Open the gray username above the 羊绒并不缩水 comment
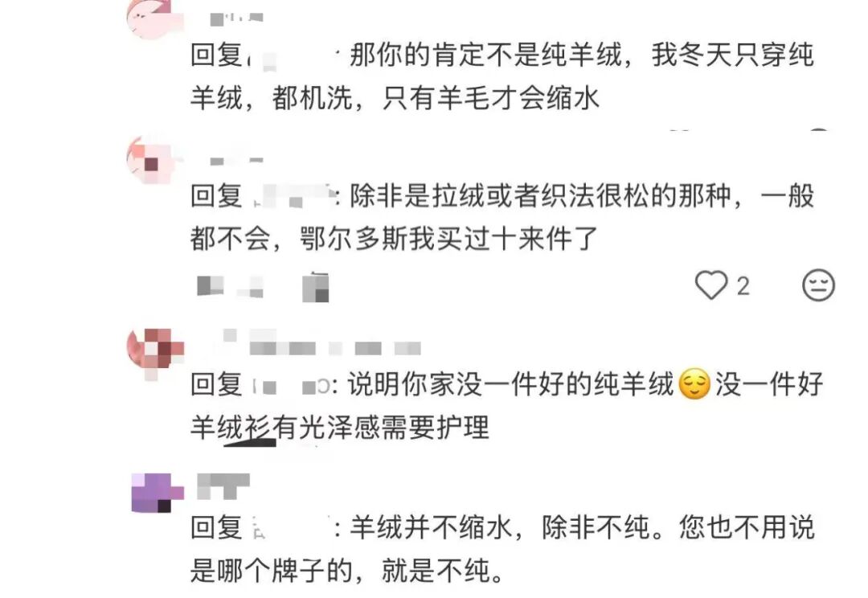This screenshot has width=868, height=598. [x=223, y=486]
